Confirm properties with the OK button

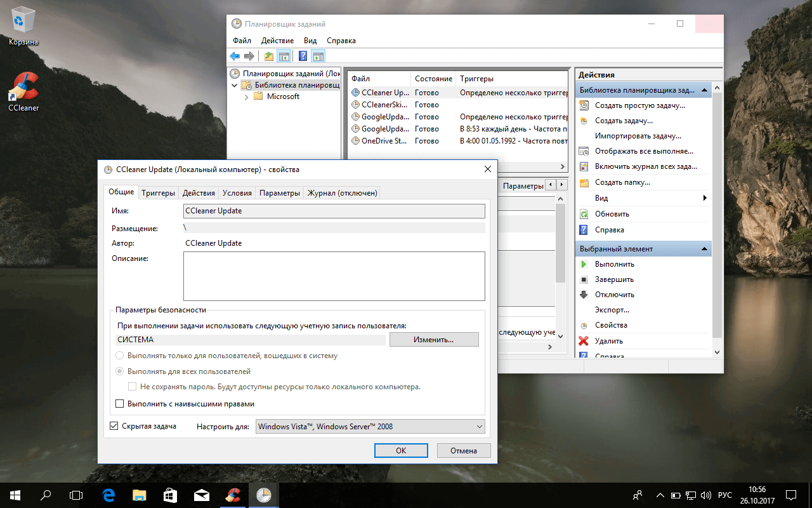(401, 450)
